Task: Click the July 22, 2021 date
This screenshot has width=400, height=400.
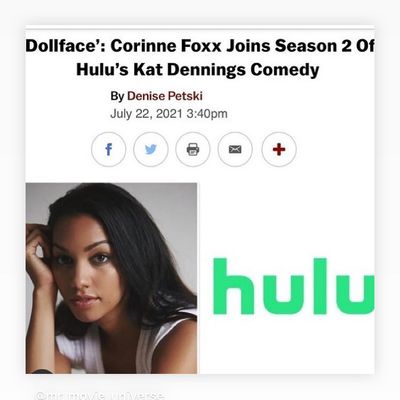Action: click(146, 114)
